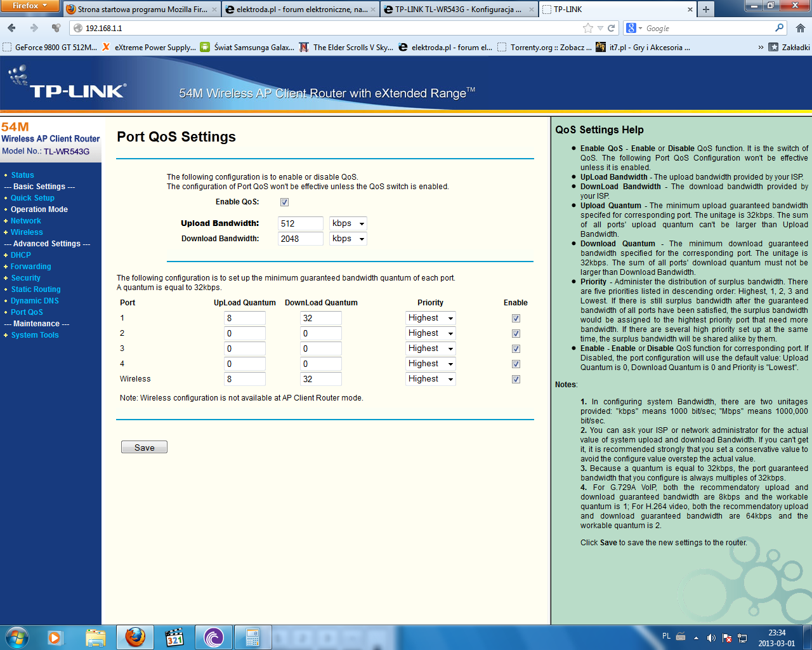Open it7.pl Gry i Akcesoria bookmark
Screen dimensions: 812x650
[643, 47]
